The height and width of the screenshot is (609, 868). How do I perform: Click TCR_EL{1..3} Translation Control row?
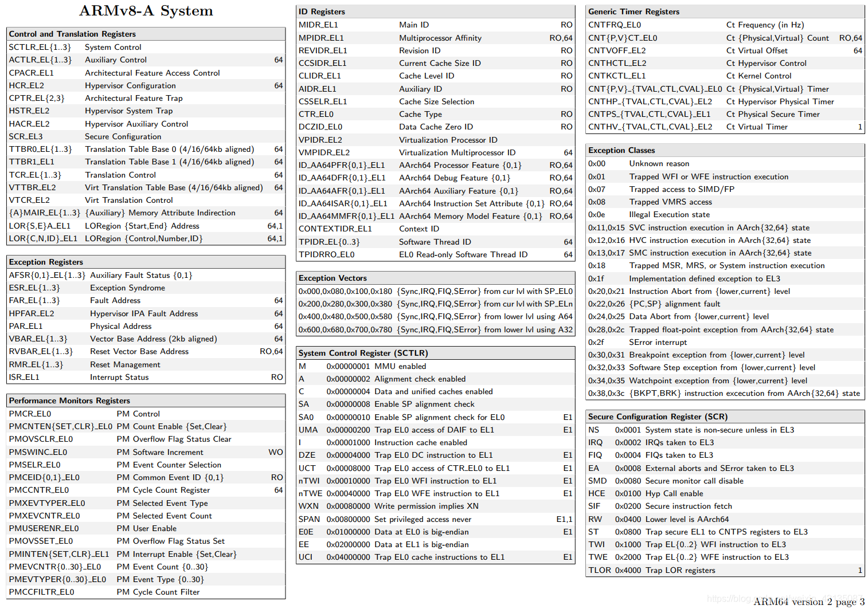point(146,175)
